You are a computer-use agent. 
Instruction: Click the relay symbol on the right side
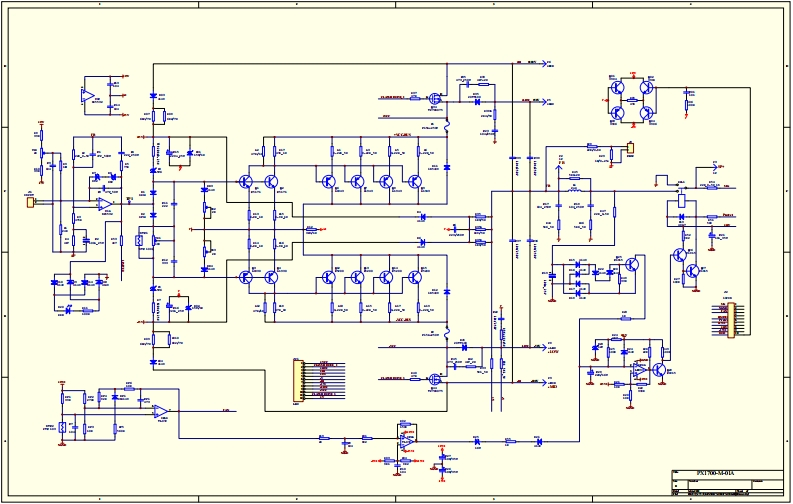click(x=681, y=198)
